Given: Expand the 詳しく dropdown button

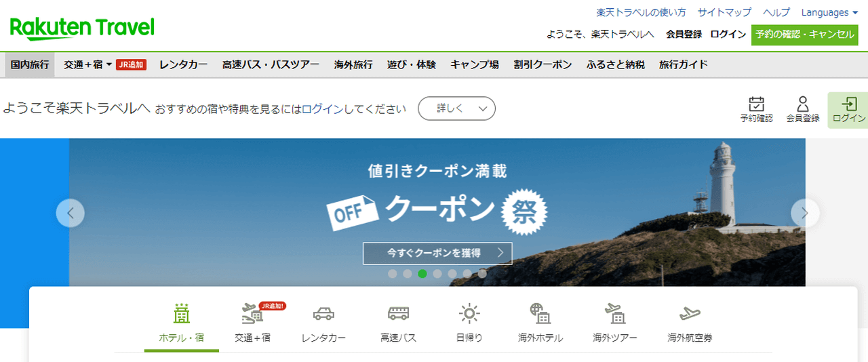Looking at the screenshot, I should (x=456, y=108).
